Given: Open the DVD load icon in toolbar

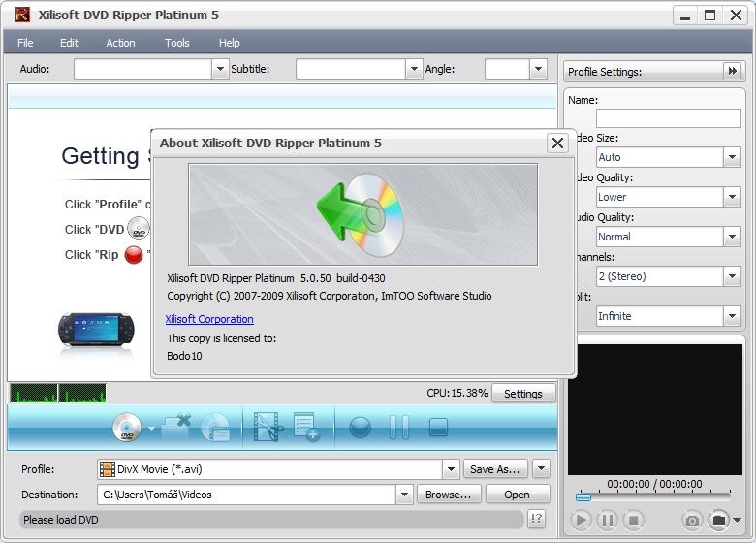Looking at the screenshot, I should click(x=127, y=427).
